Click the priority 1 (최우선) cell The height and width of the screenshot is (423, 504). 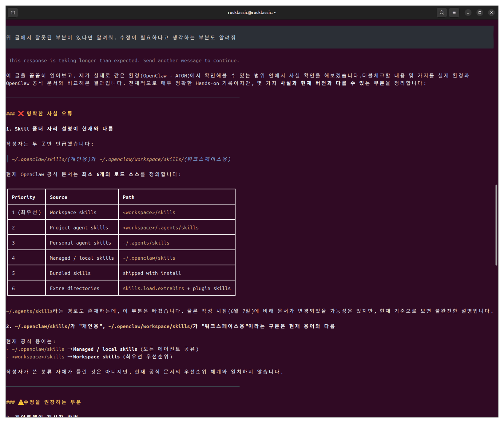pyautogui.click(x=26, y=212)
